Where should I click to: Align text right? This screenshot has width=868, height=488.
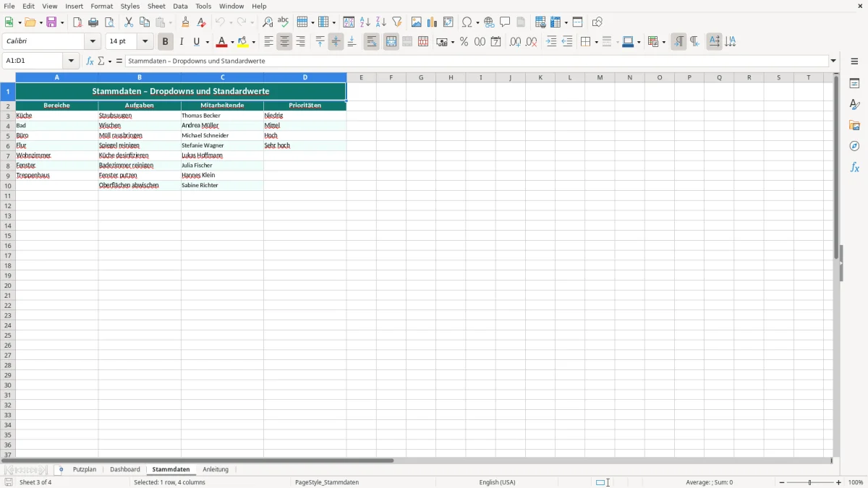[300, 42]
